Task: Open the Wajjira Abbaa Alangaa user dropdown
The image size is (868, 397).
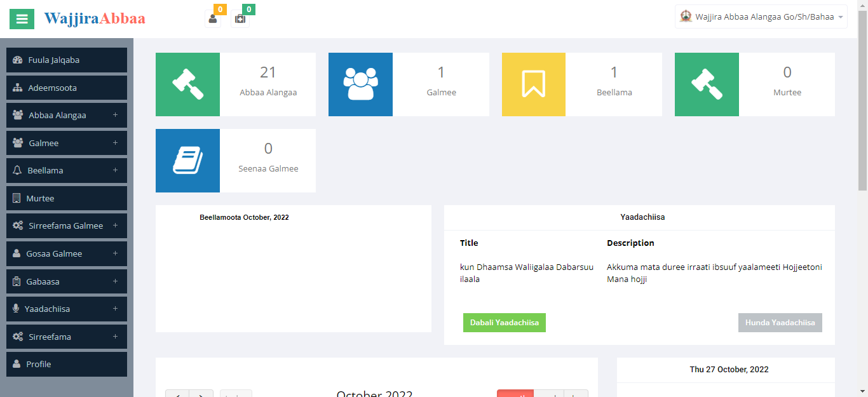Action: 761,17
